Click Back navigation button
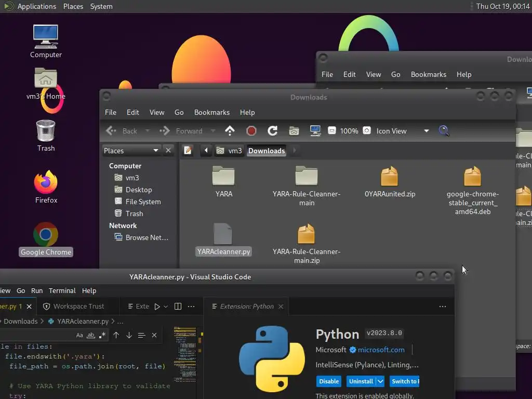 pos(122,131)
